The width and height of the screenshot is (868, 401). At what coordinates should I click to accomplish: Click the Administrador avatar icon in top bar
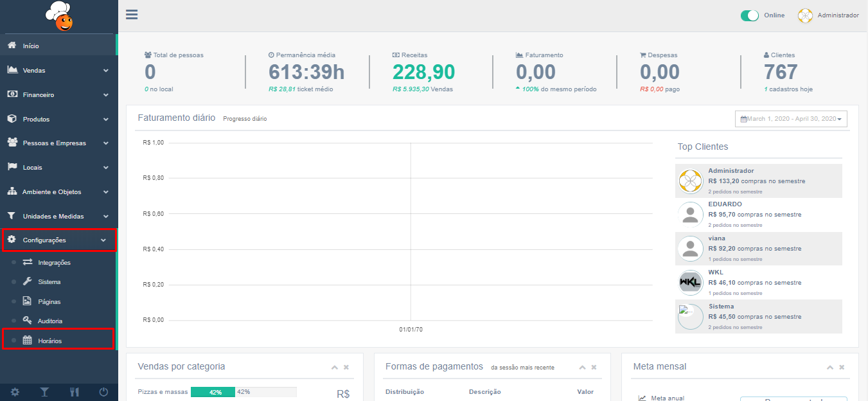(805, 15)
